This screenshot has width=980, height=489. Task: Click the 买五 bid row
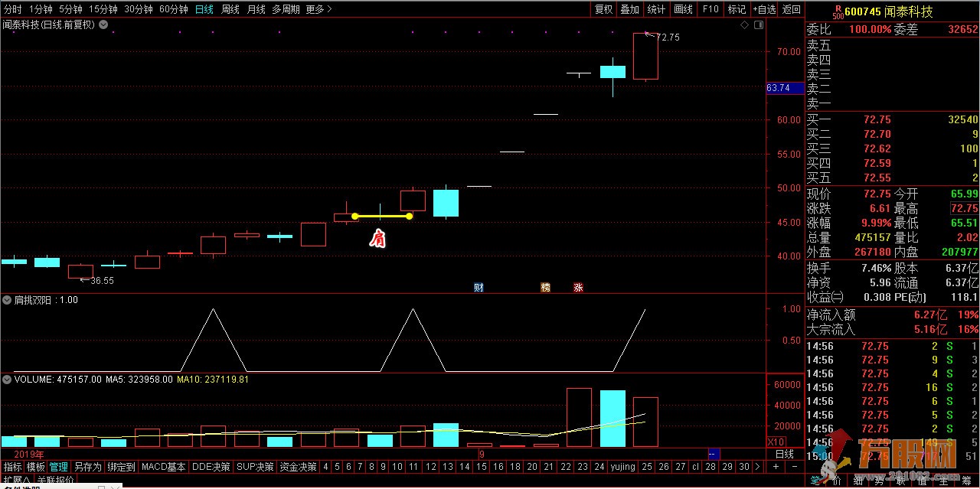(x=893, y=178)
